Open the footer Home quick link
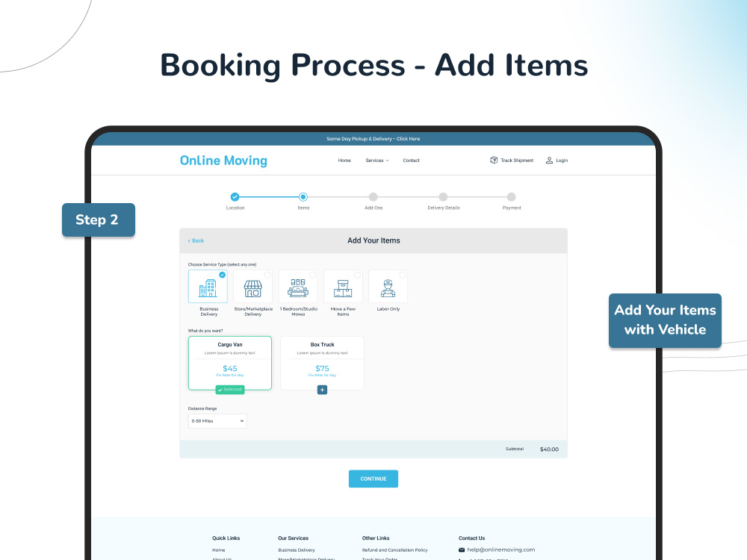This screenshot has width=747, height=560. [219, 550]
